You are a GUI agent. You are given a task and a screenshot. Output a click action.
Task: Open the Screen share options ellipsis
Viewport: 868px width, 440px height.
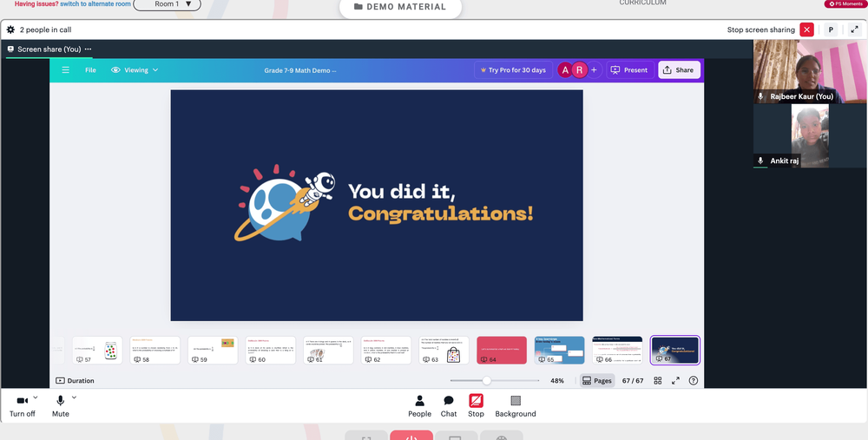[88, 49]
